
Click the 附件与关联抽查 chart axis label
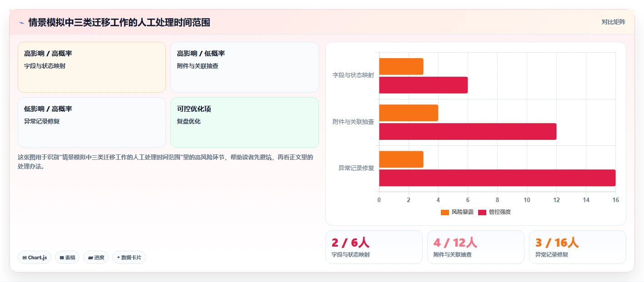point(353,122)
